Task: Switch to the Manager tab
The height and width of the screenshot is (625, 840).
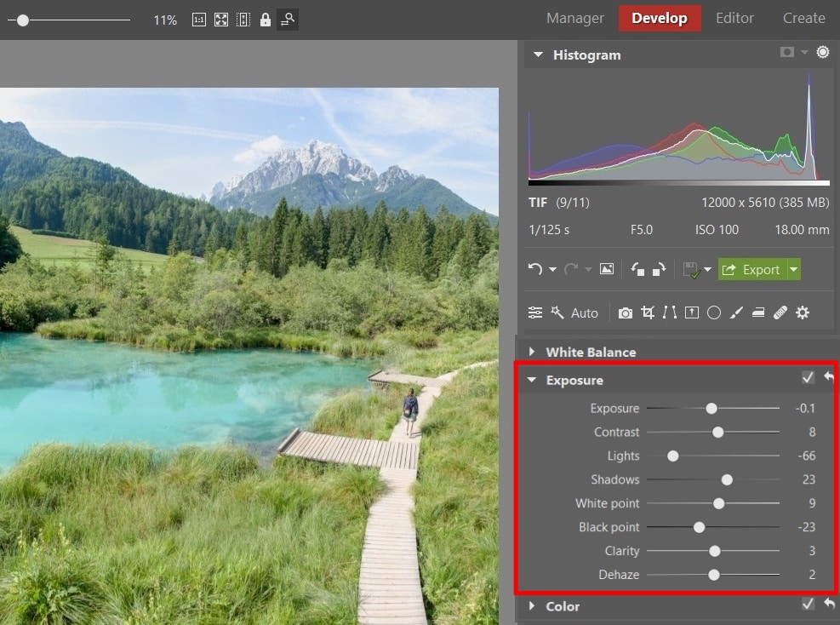Action: (x=574, y=18)
